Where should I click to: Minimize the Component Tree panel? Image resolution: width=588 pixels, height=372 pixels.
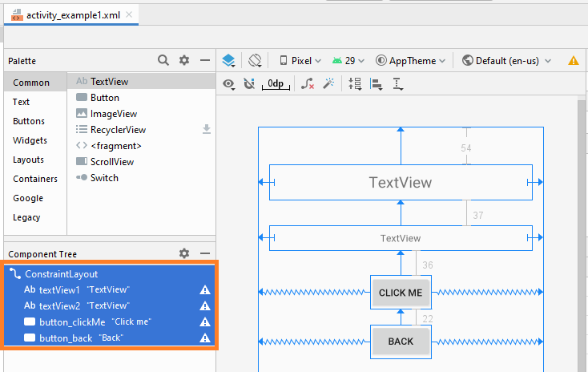pos(205,253)
